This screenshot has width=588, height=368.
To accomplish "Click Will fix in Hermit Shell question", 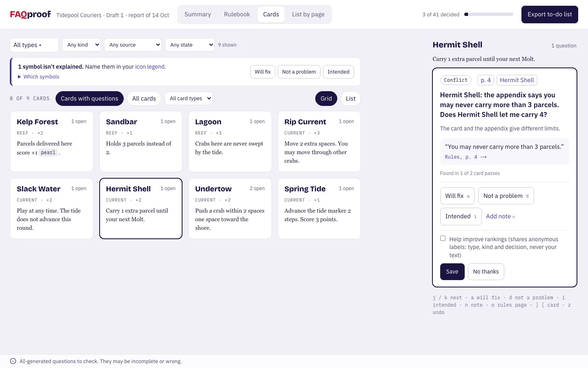I will (x=457, y=196).
